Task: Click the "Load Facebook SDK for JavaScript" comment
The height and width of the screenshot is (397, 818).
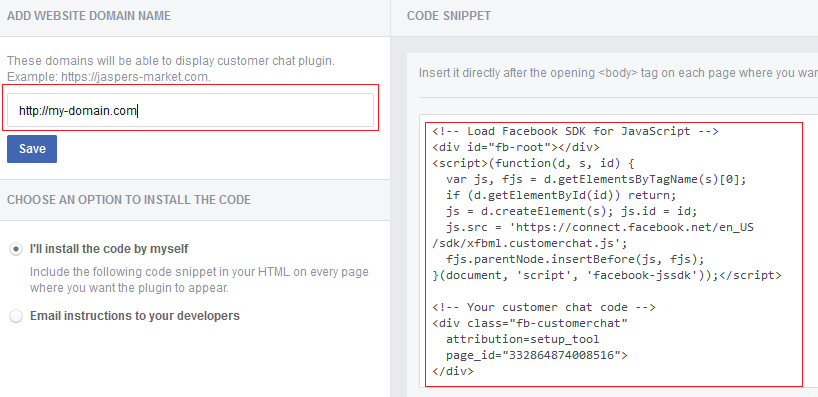Action: pos(575,131)
